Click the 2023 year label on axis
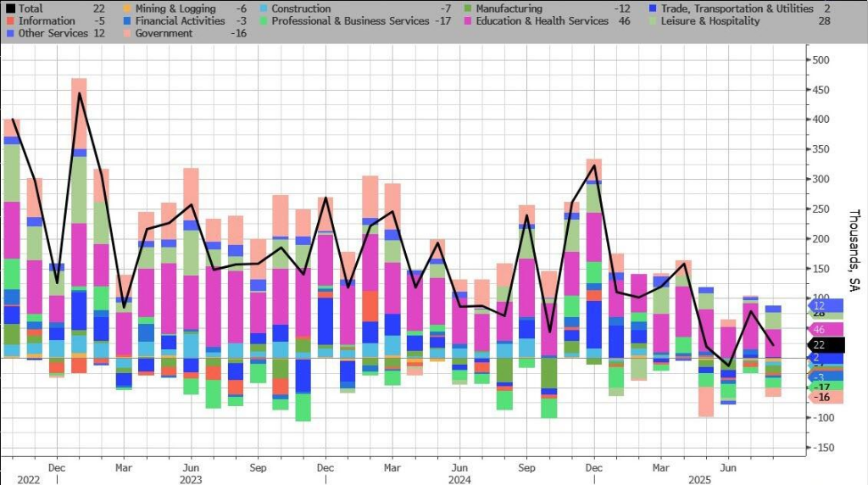Screen dimensions: 868x485 click(192, 479)
